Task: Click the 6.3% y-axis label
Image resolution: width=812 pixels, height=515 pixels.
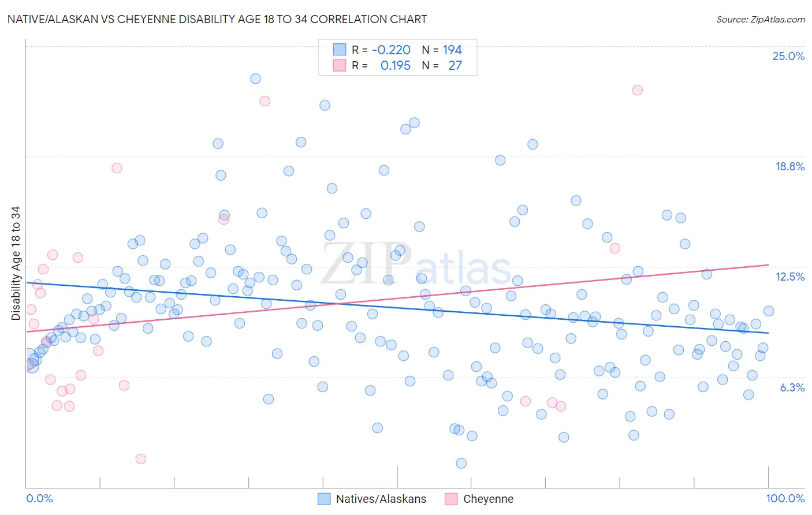Action: click(792, 387)
